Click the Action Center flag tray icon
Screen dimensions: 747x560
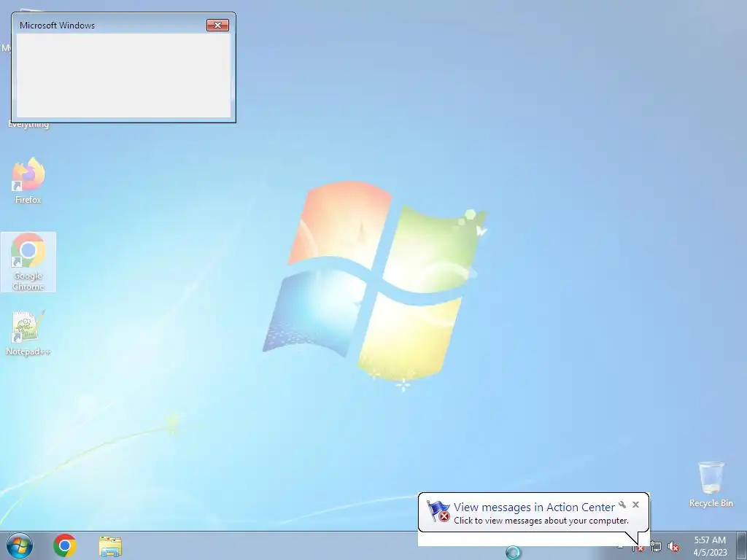(x=638, y=547)
